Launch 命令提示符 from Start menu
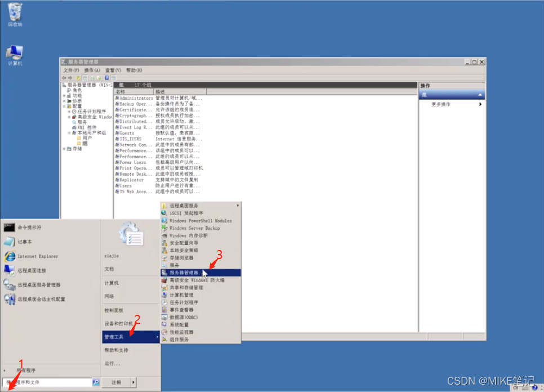Viewport: 544px width, 392px height. 29,228
